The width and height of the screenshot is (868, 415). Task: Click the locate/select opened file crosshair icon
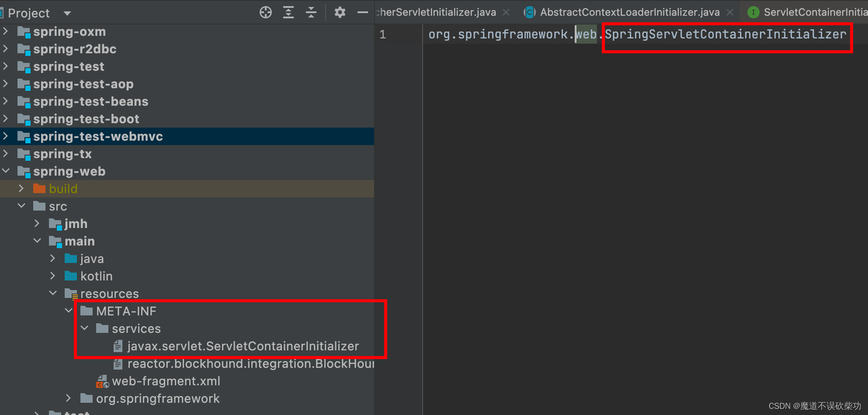click(266, 12)
